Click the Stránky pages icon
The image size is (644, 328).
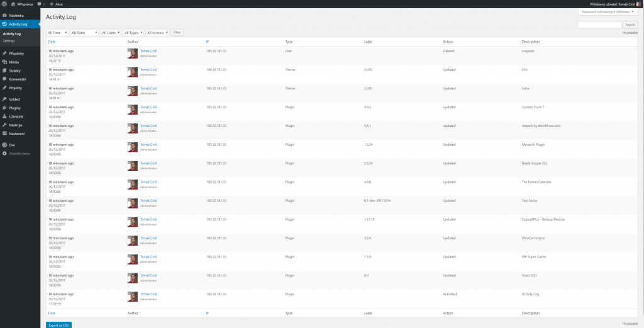pos(4,70)
